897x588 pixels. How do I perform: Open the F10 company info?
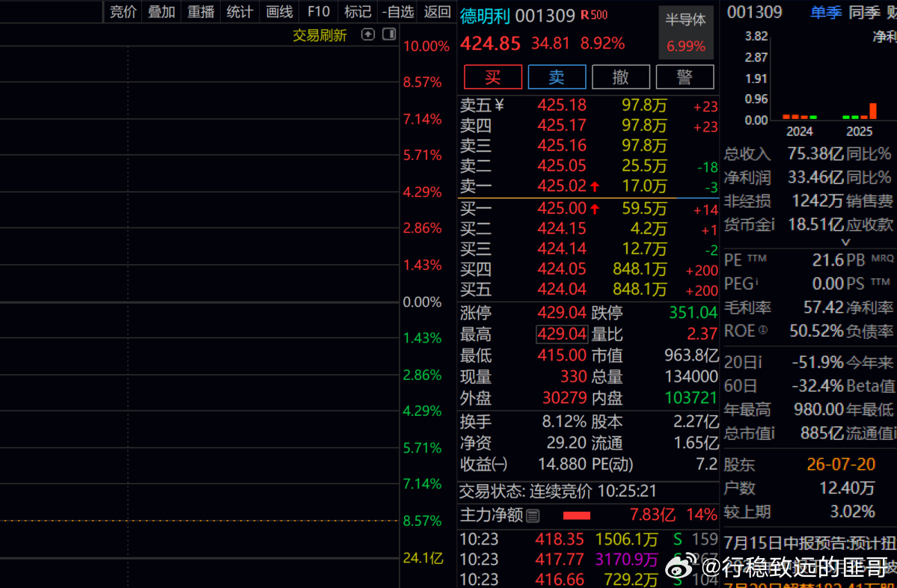(x=318, y=11)
